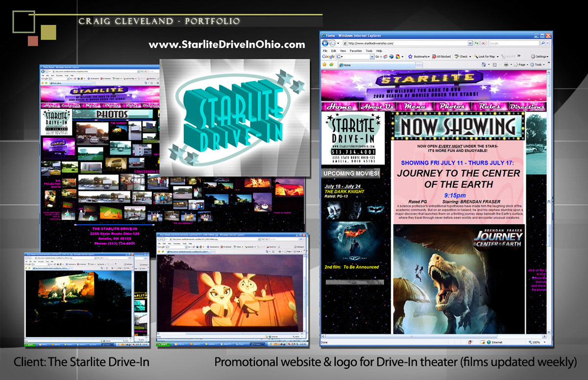Click the Forward arrow in the Home browser window
Image resolution: width=588 pixels, height=380 pixels.
(x=333, y=44)
